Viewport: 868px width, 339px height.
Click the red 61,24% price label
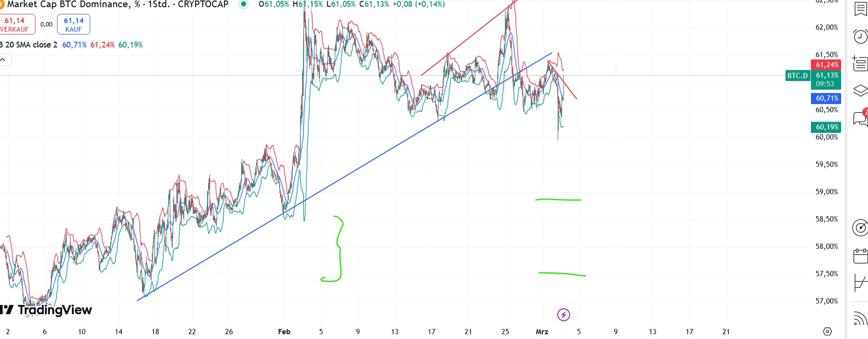[x=827, y=65]
